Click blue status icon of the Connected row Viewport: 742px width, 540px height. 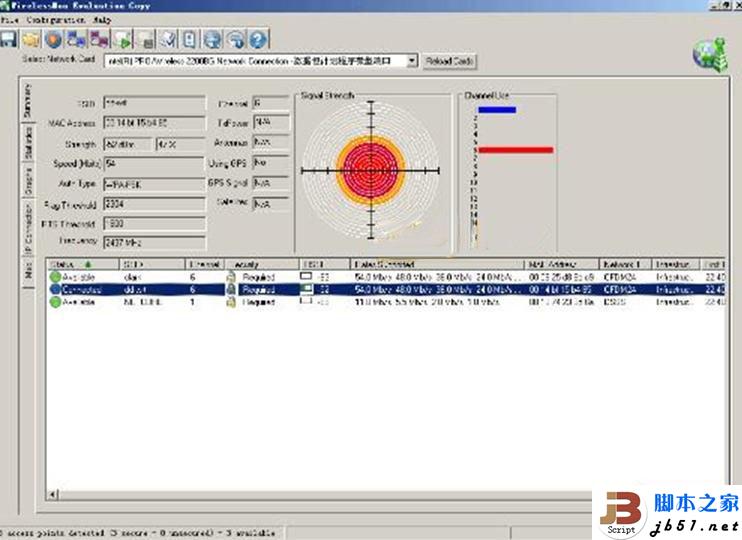55,289
